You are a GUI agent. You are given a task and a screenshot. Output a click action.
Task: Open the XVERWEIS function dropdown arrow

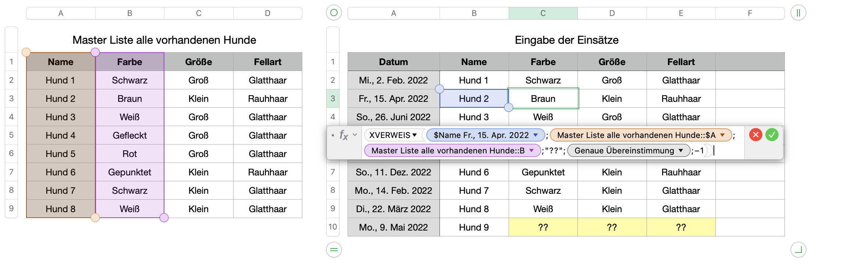coord(415,135)
